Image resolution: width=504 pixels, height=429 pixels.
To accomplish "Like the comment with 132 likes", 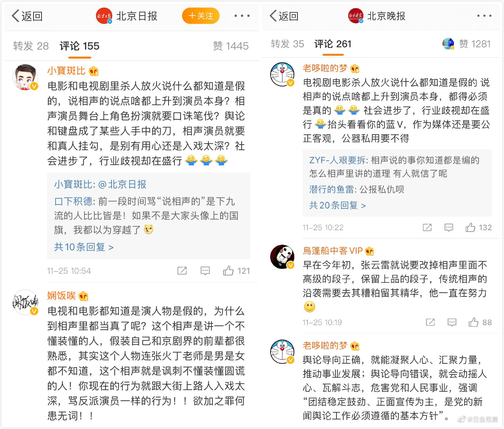I will click(x=478, y=227).
